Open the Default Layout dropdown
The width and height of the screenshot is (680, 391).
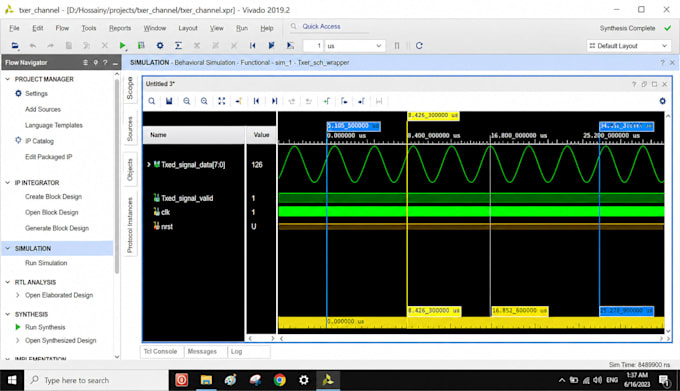pos(629,46)
